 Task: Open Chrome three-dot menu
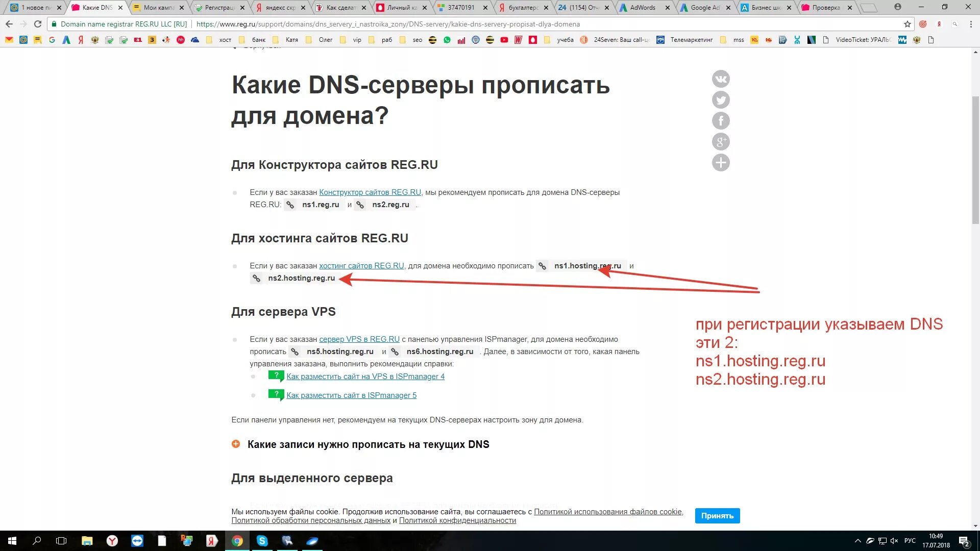(x=971, y=24)
